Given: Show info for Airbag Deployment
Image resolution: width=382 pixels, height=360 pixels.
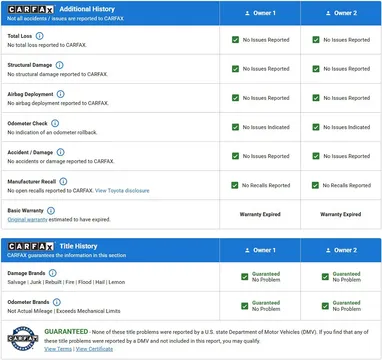Looking at the screenshot, I should pos(60,94).
